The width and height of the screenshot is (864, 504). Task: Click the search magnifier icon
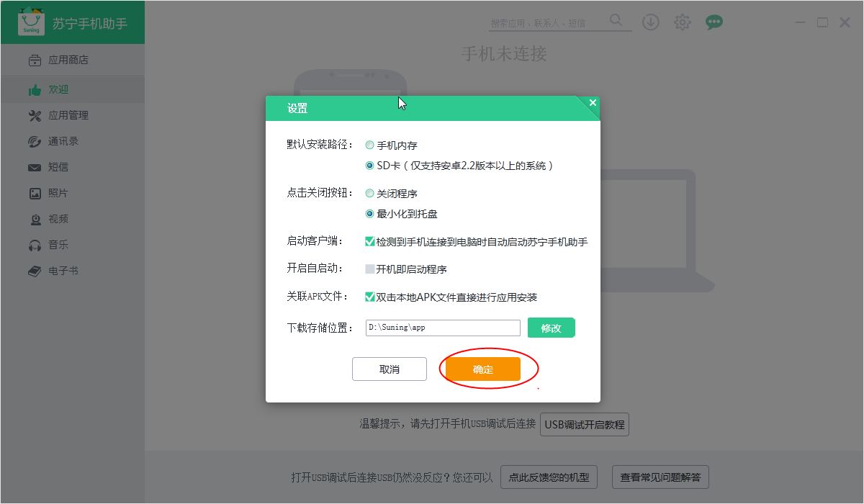[x=617, y=21]
